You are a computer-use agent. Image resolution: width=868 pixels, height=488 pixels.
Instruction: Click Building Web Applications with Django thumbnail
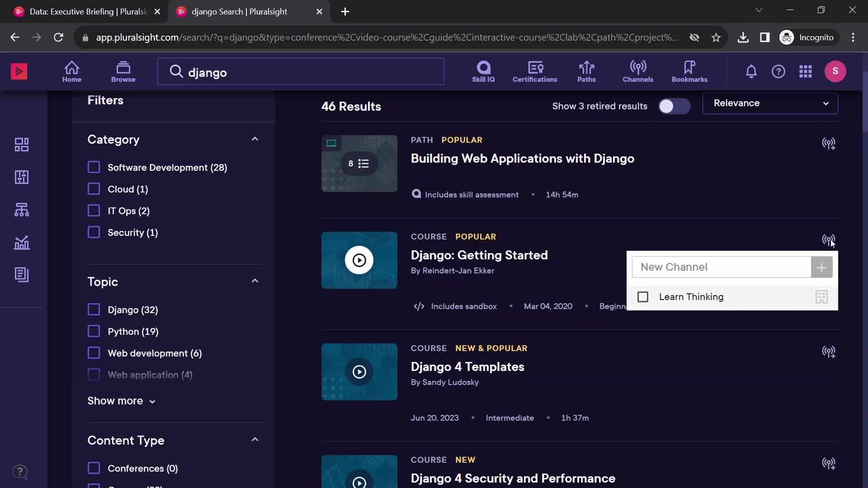(x=359, y=163)
